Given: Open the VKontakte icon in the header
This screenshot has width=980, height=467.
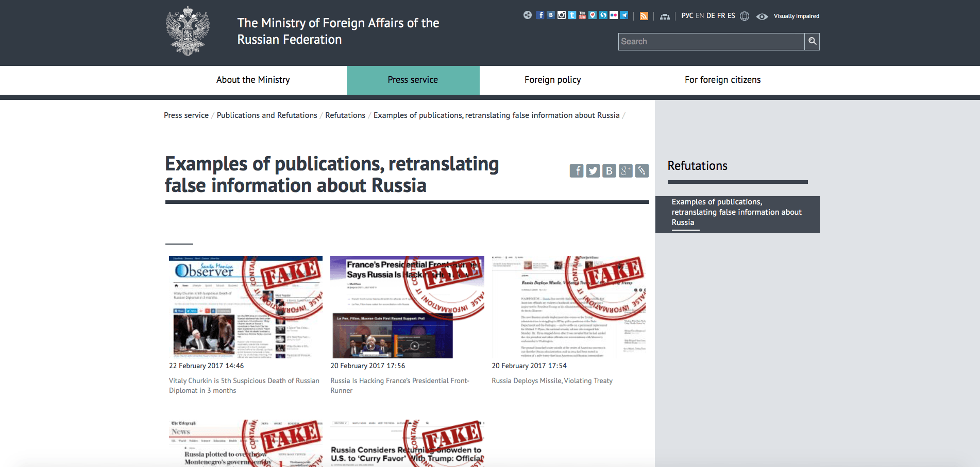Looking at the screenshot, I should pos(551,15).
